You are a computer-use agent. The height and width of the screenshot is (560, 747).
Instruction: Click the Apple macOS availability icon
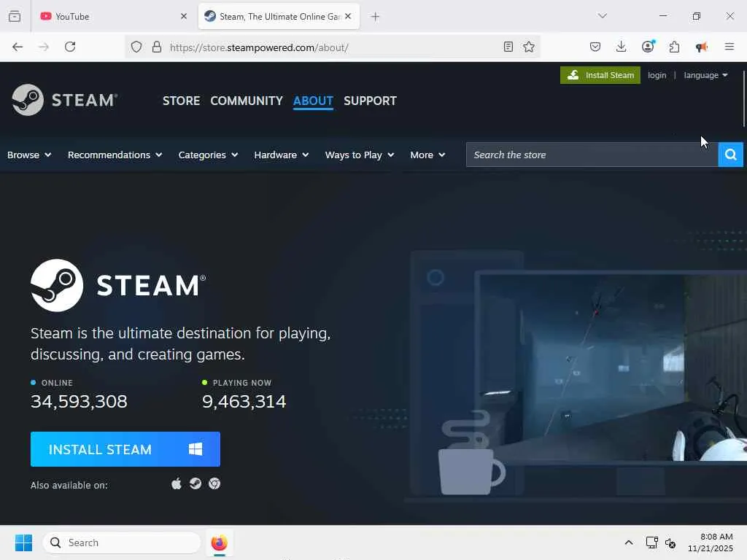pos(177,484)
